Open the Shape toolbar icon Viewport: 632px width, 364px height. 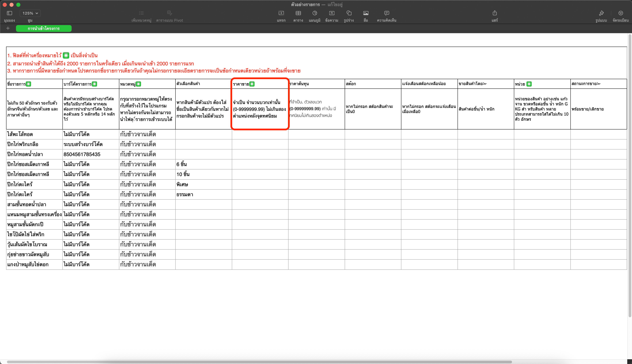[x=349, y=13]
